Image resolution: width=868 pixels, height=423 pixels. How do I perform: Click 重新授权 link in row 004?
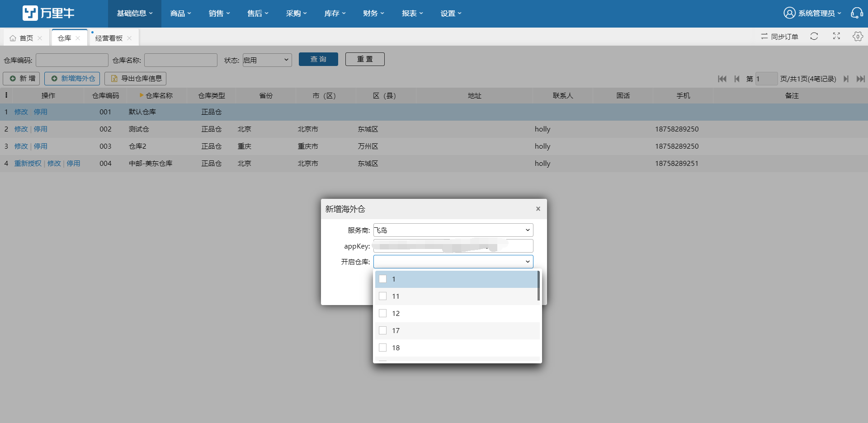tap(28, 163)
